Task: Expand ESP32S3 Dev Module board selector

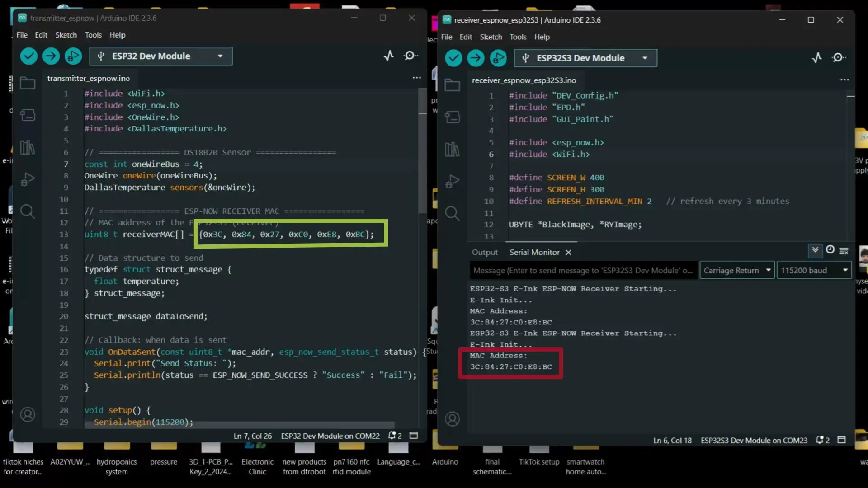Action: point(585,58)
